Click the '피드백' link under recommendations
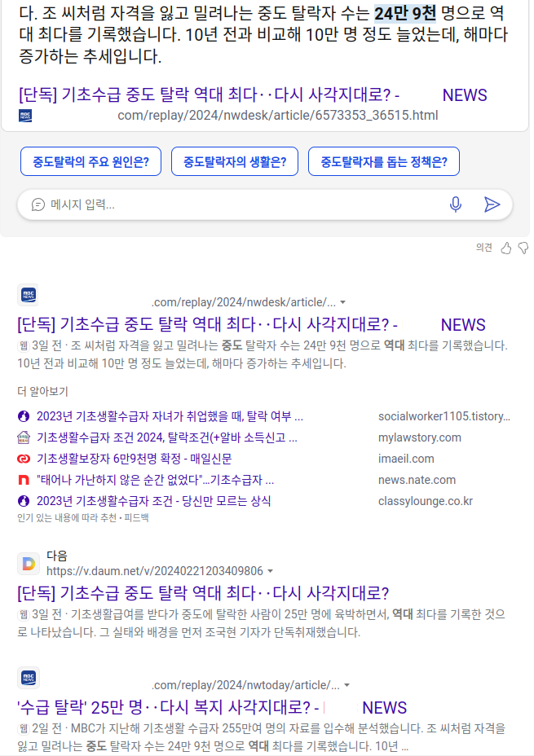 pyautogui.click(x=136, y=518)
